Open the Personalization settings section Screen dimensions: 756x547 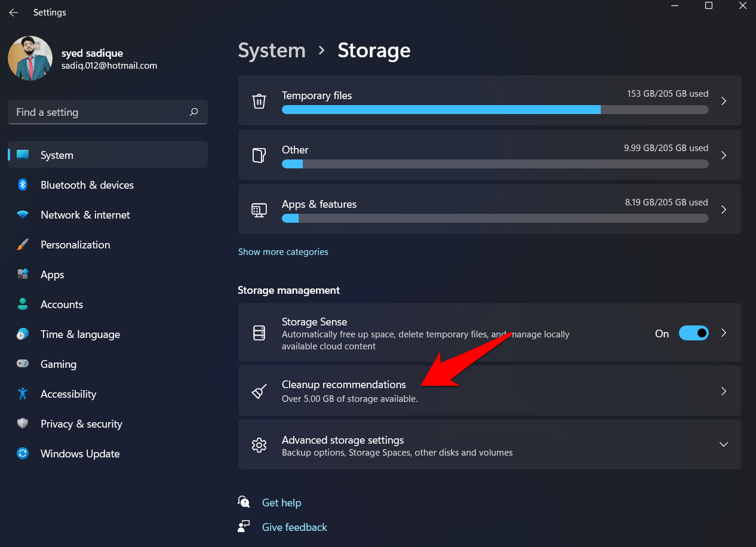[75, 245]
